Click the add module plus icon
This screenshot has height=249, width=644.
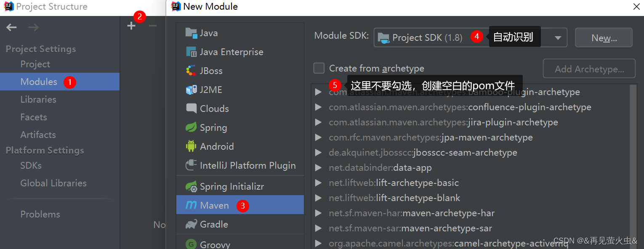pyautogui.click(x=131, y=26)
